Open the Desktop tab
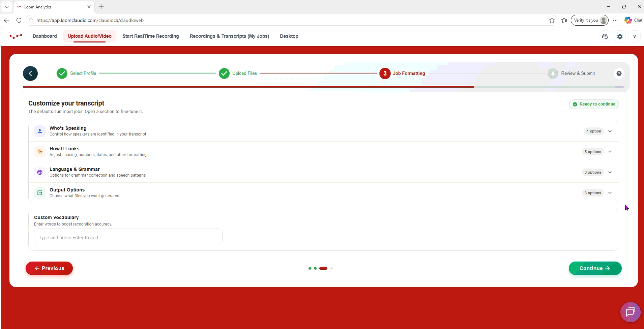 tap(289, 36)
